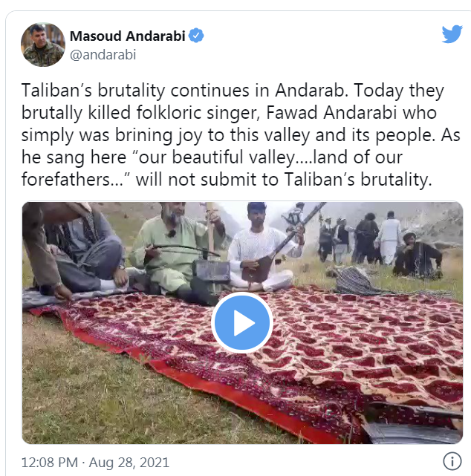The height and width of the screenshot is (476, 471).
Task: Open the tweet info circle icon
Action: pos(452,461)
